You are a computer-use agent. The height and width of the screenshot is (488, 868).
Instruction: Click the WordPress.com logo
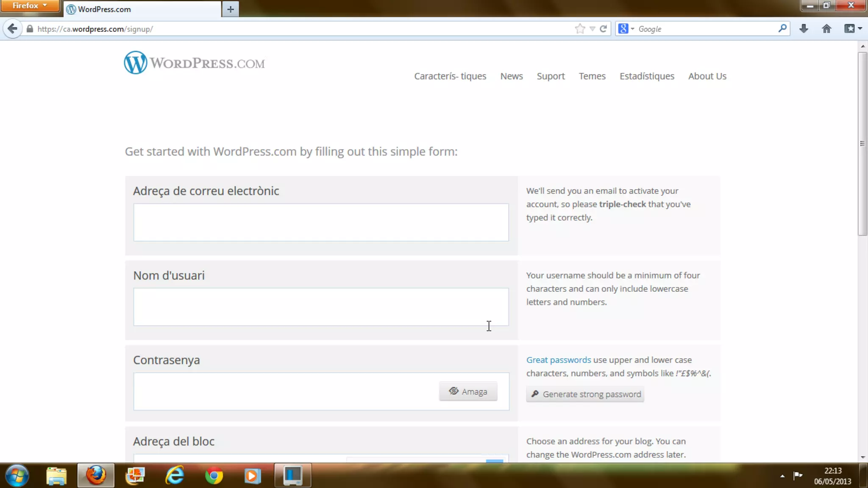pos(194,63)
